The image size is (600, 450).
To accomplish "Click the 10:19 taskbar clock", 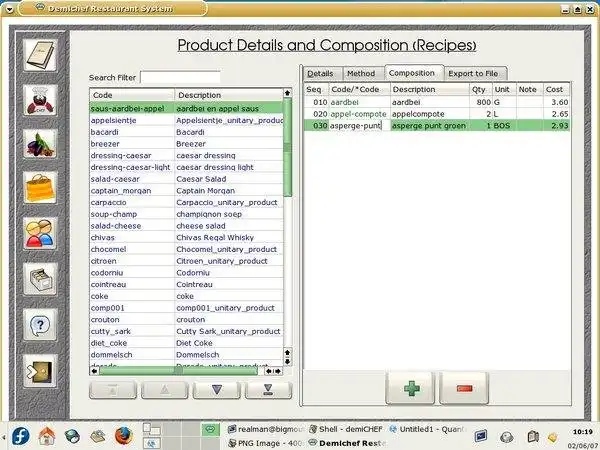I will [x=582, y=432].
